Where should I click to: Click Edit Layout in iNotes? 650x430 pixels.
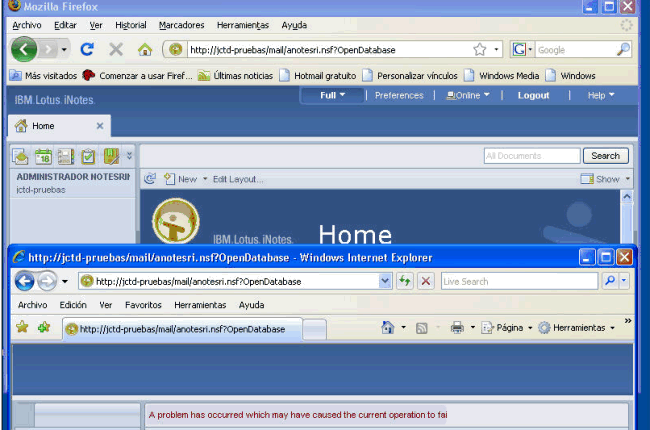click(238, 179)
